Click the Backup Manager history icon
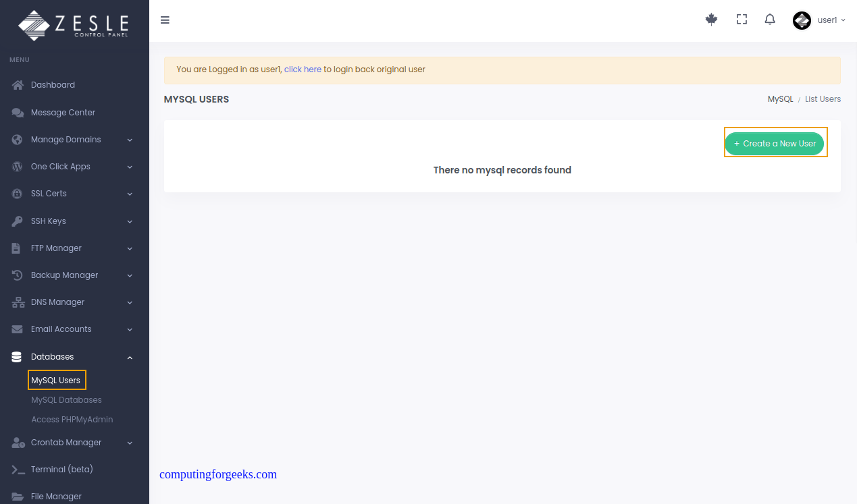The image size is (857, 504). click(18, 275)
